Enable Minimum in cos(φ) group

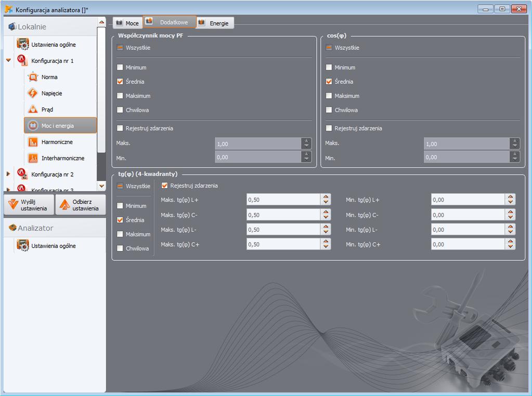click(x=329, y=67)
